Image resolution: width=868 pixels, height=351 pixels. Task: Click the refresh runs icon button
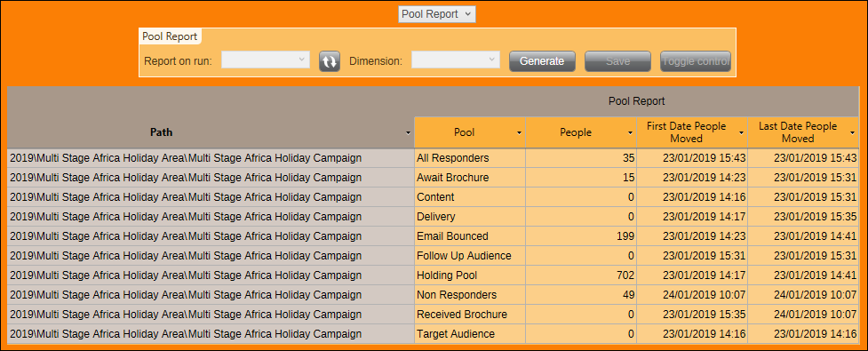pos(330,61)
